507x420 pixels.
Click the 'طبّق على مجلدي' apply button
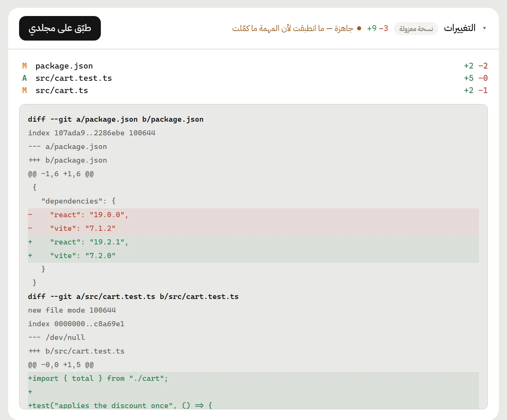coord(60,28)
